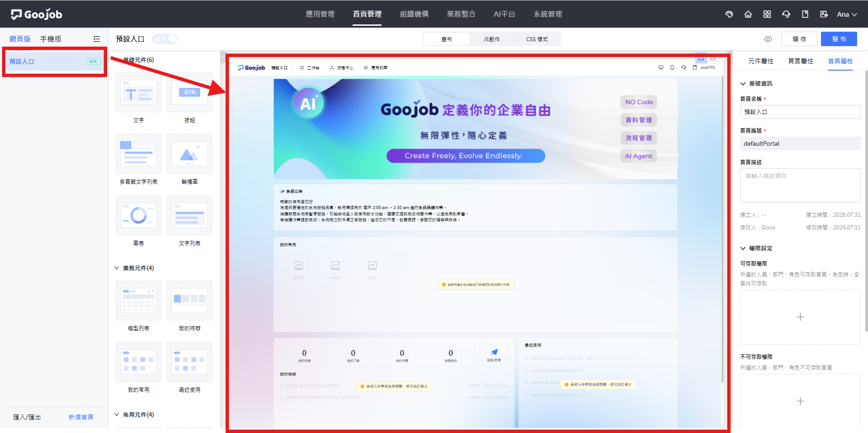
Task: Select the 文字列表 text list component icon
Action: pos(189,215)
